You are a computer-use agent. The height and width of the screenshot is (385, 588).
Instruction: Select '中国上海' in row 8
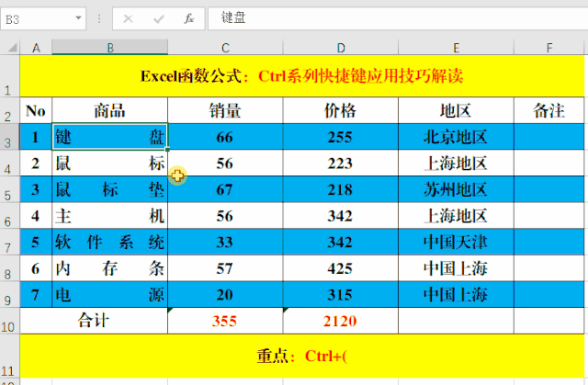coord(456,268)
